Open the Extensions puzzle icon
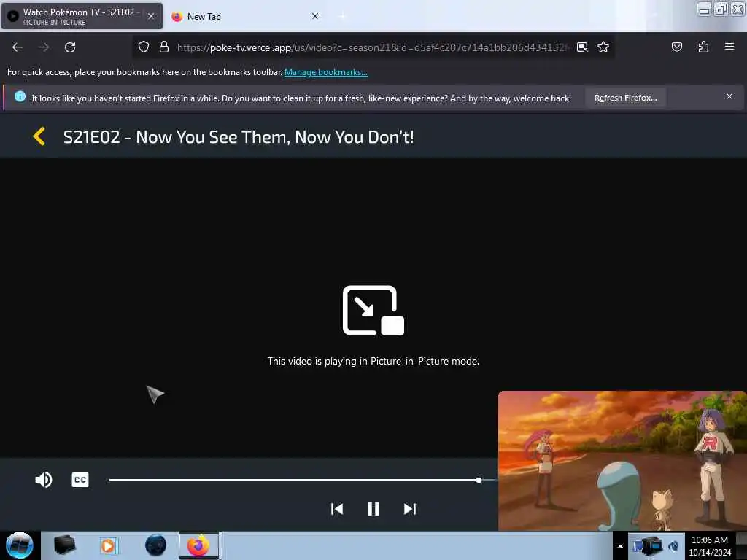The image size is (747, 560). point(703,47)
